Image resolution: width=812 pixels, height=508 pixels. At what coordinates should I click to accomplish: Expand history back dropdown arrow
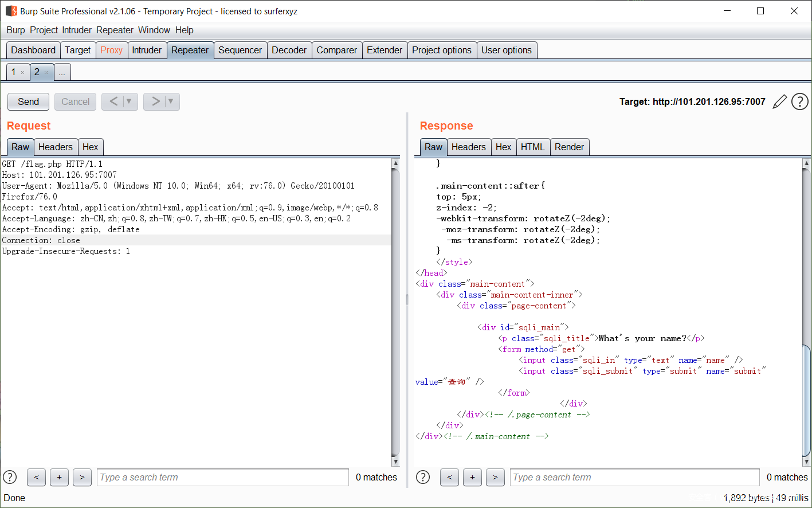pos(129,101)
